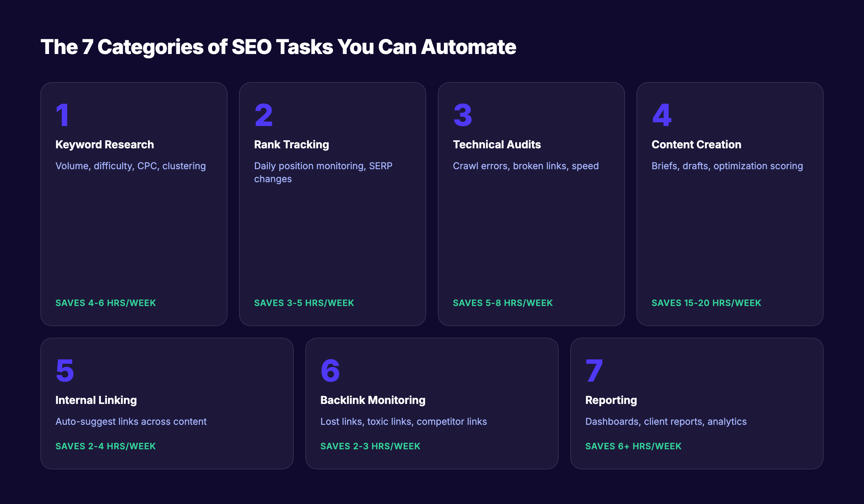
Task: Click the Technical Audits heading
Action: [497, 144]
